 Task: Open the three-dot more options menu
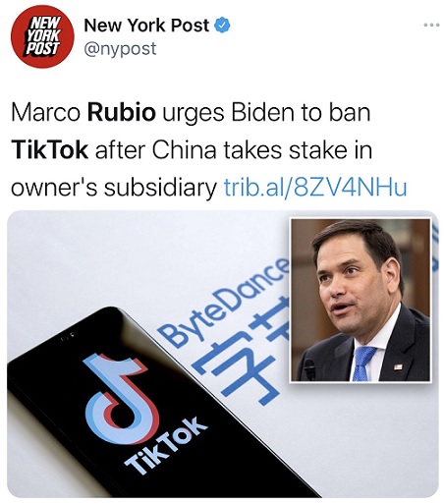(431, 25)
